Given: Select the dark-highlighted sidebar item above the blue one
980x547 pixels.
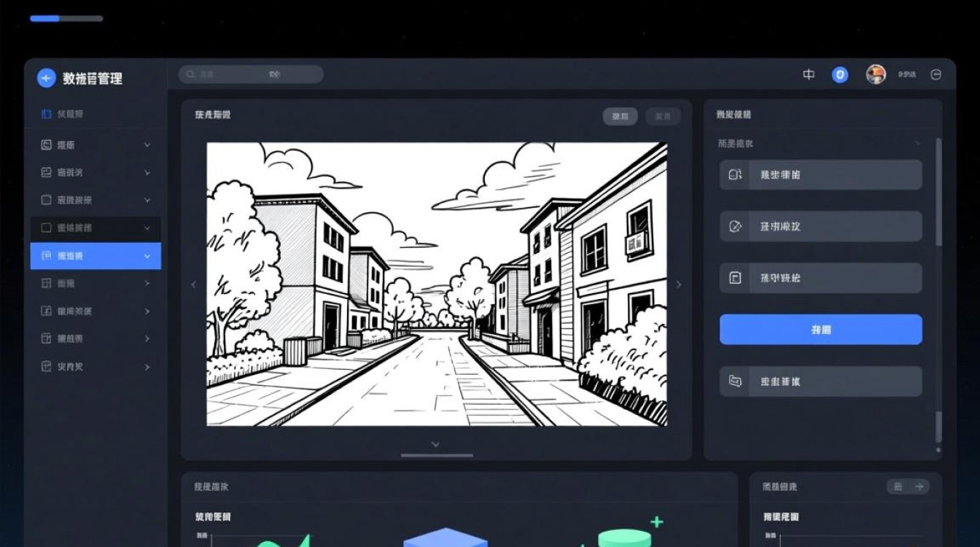Looking at the screenshot, I should click(95, 228).
